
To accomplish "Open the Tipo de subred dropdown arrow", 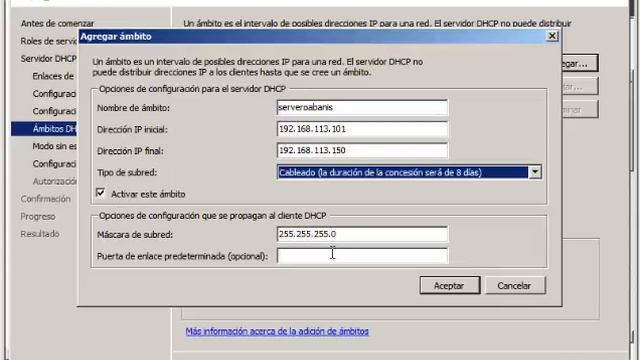I will (535, 172).
